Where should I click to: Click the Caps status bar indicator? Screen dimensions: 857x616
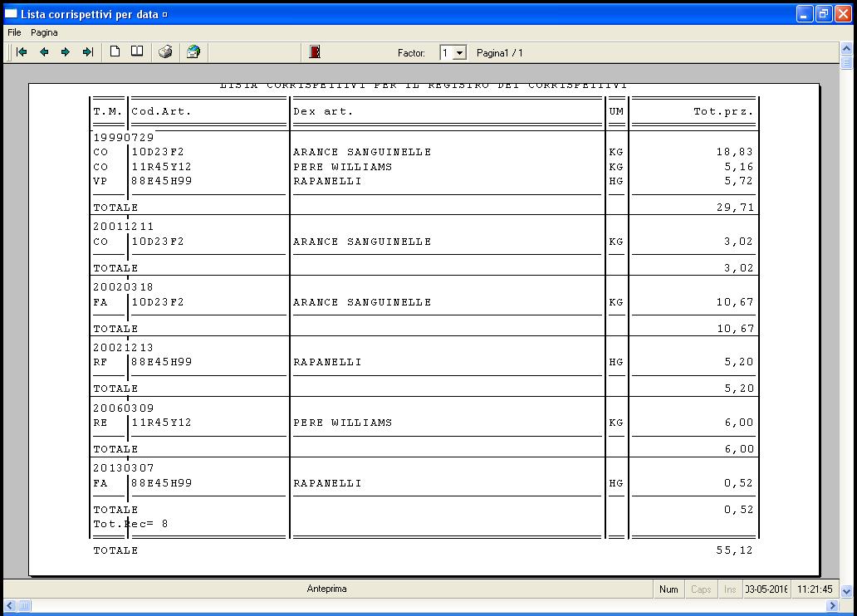click(x=701, y=589)
